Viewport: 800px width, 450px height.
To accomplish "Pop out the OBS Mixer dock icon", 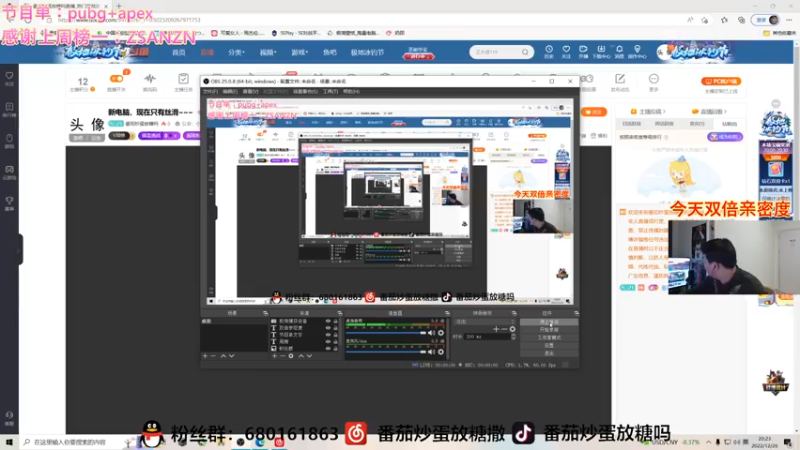I will click(x=447, y=313).
